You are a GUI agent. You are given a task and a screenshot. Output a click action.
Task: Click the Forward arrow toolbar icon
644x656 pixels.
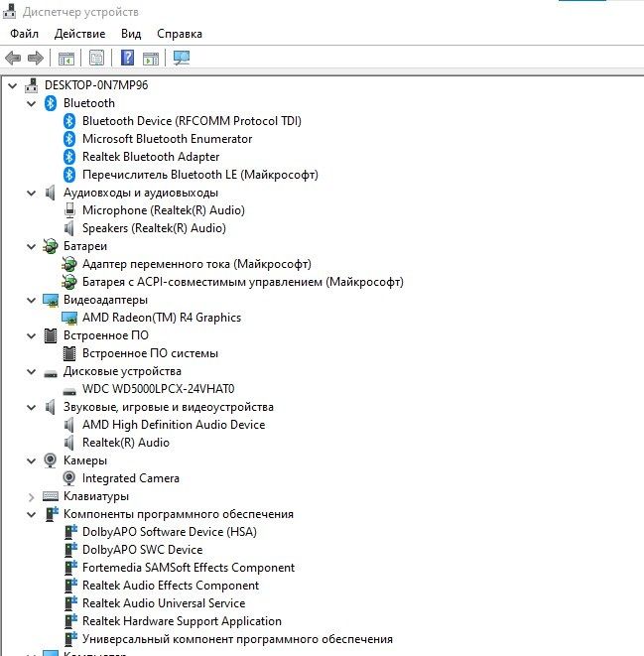click(36, 58)
